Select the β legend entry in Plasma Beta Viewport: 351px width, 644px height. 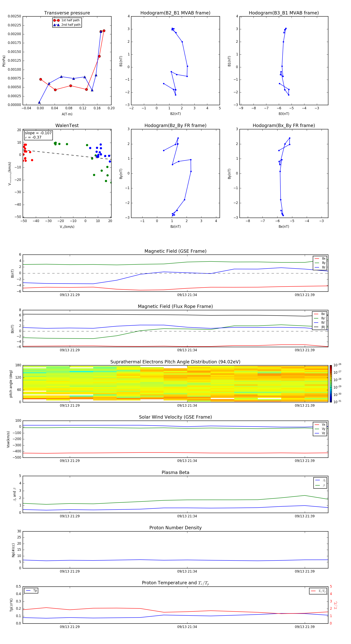point(320,485)
